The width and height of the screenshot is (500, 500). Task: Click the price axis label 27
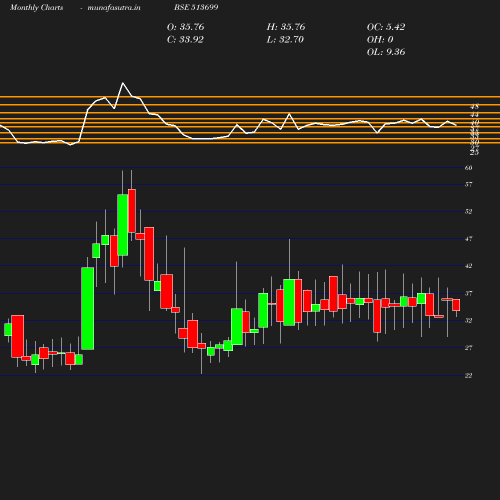(468, 348)
